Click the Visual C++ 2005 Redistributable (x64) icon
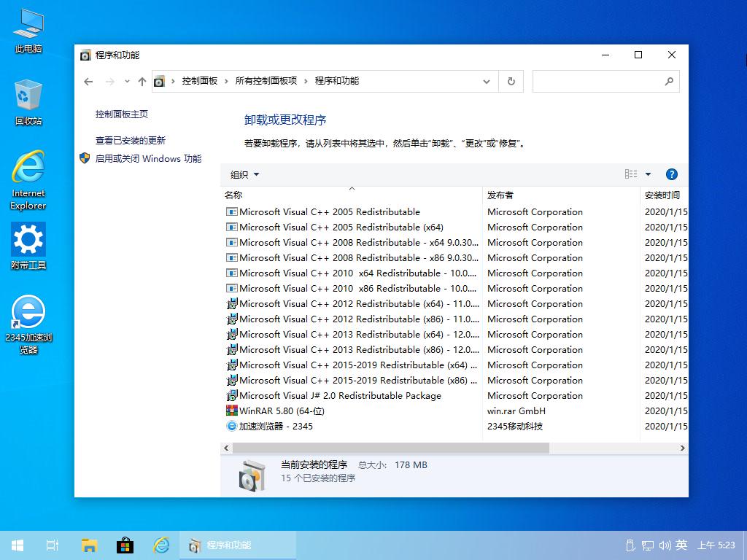The image size is (747, 560). (x=231, y=227)
